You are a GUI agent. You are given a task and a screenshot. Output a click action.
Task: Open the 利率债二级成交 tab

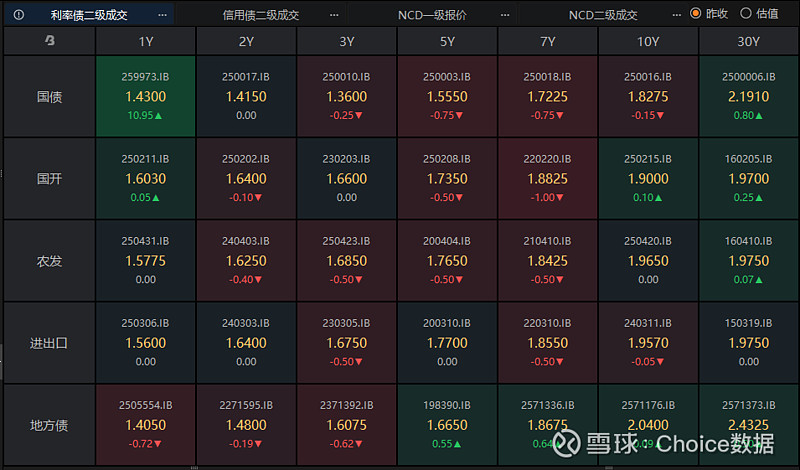[x=89, y=15]
